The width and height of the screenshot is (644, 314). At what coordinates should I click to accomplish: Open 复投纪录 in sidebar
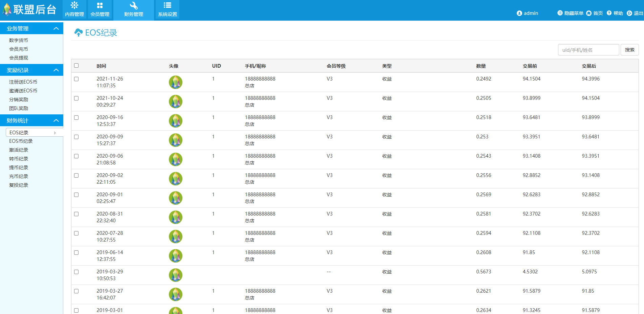pyautogui.click(x=19, y=185)
